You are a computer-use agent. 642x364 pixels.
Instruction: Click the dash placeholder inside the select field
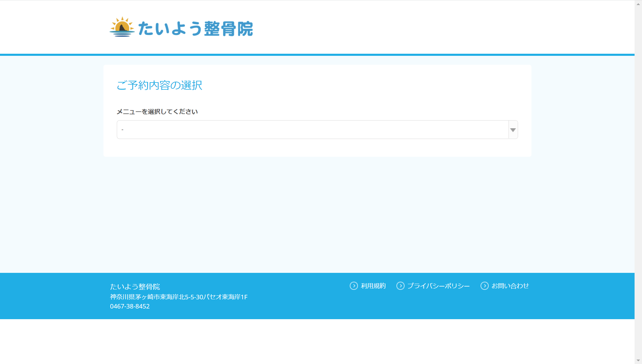point(122,130)
